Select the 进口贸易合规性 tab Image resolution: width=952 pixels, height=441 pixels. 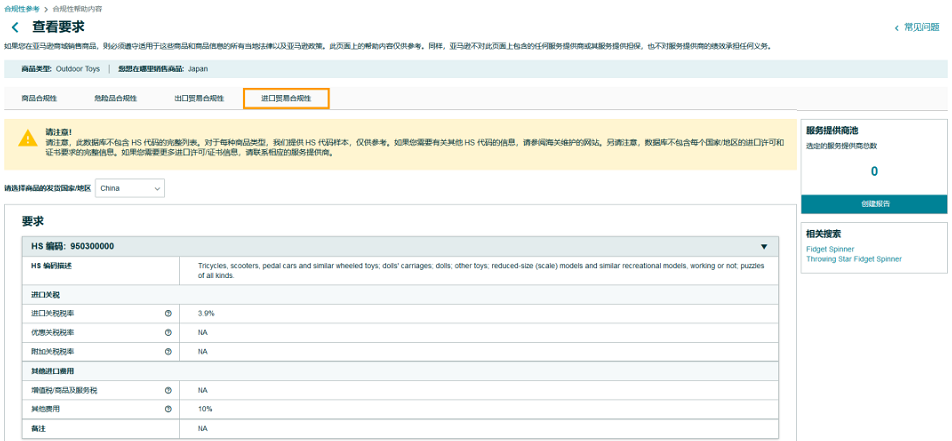click(286, 99)
